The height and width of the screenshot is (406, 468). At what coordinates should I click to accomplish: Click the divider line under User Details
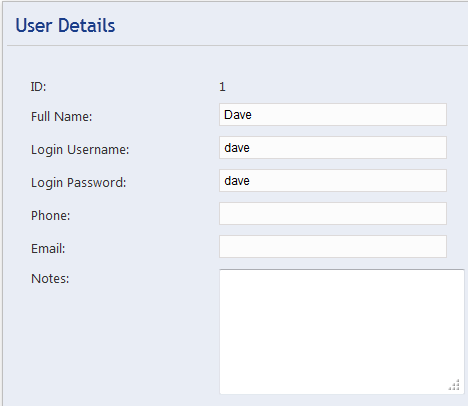pos(237,45)
